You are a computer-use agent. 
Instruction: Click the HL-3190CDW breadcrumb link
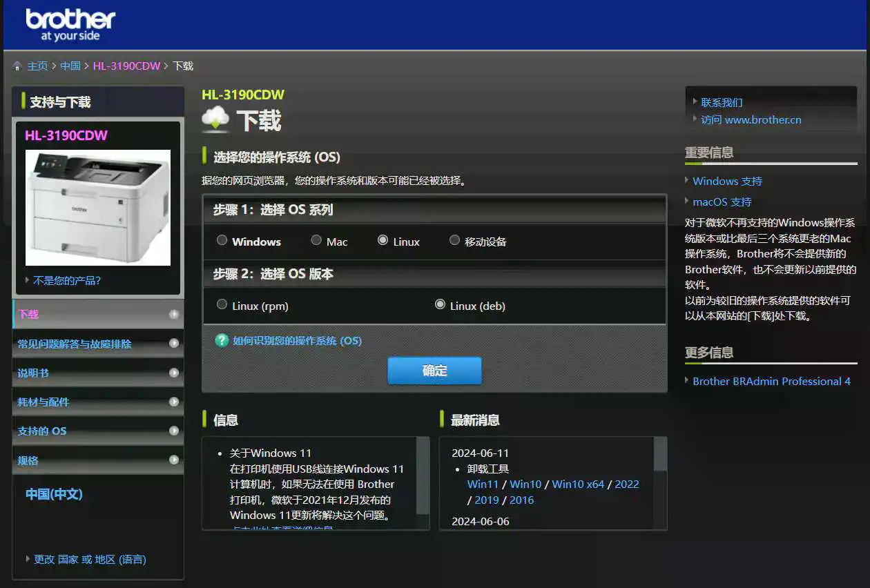coord(126,66)
